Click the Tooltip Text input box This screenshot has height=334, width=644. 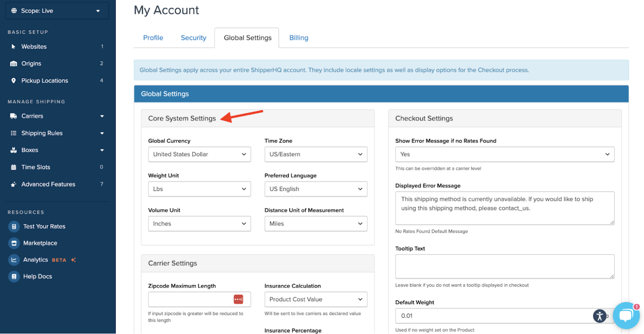coord(504,266)
